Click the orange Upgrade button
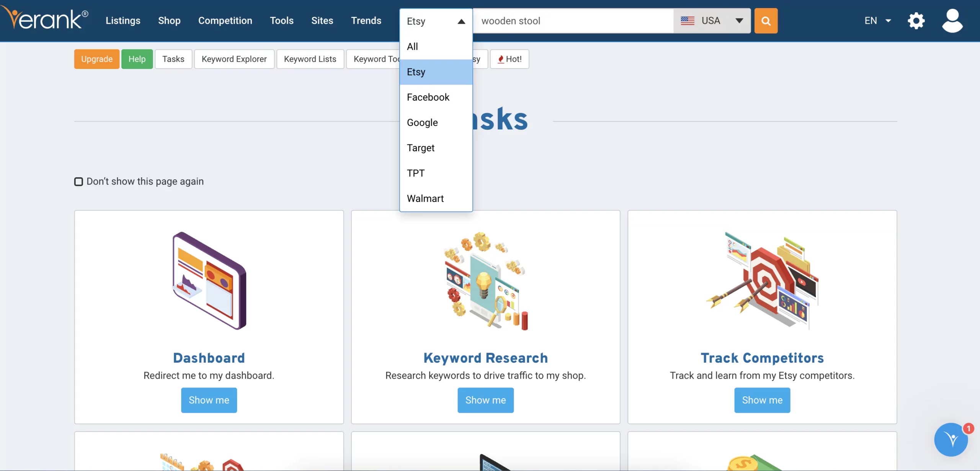 point(97,59)
